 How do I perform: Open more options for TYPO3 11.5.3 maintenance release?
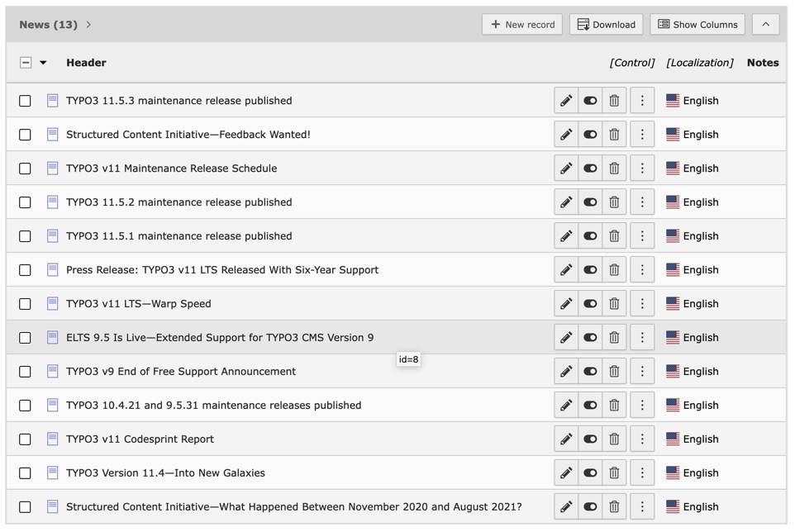point(642,101)
